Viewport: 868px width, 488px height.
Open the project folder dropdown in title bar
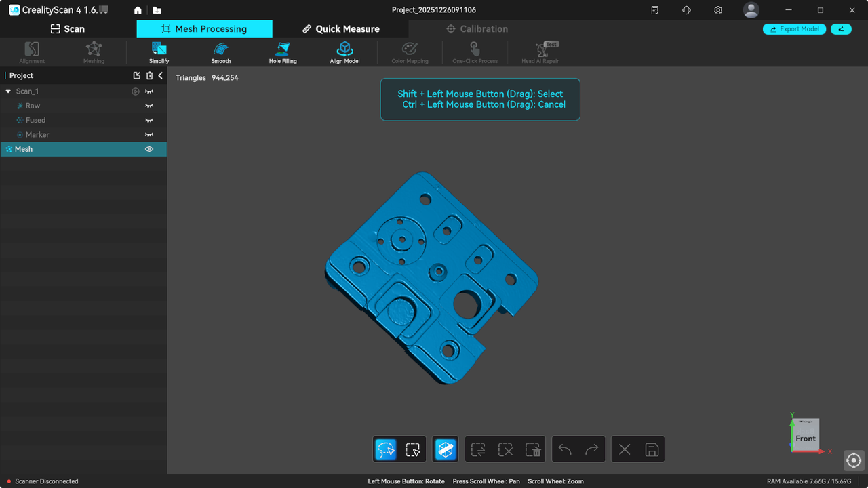point(157,10)
